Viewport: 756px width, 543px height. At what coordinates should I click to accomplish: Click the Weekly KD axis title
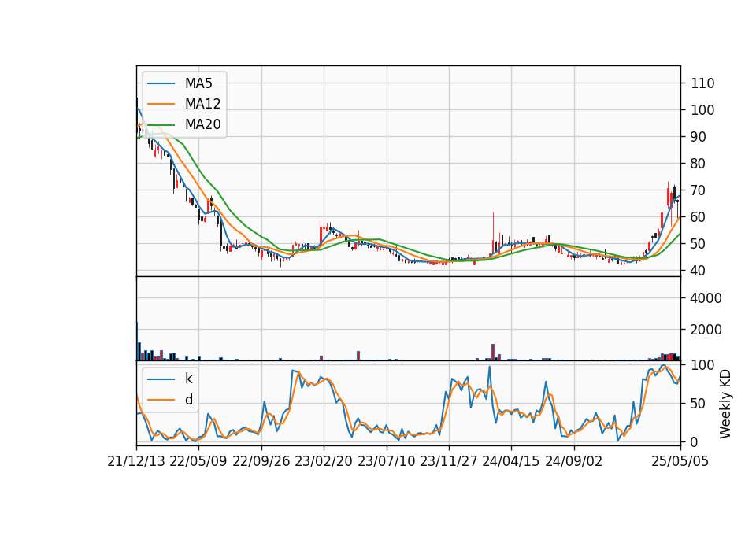pos(725,404)
